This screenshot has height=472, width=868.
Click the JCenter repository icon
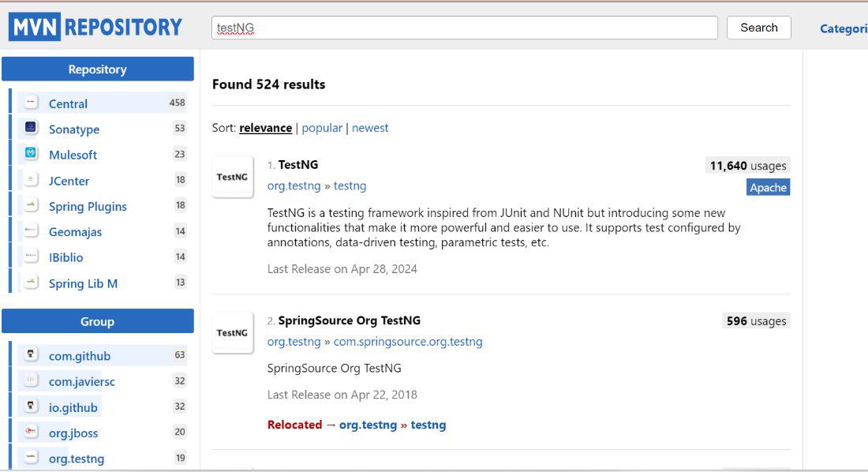31,180
